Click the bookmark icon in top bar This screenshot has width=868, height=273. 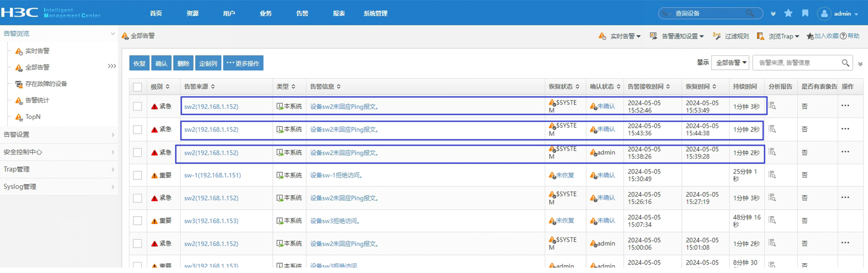click(x=805, y=13)
